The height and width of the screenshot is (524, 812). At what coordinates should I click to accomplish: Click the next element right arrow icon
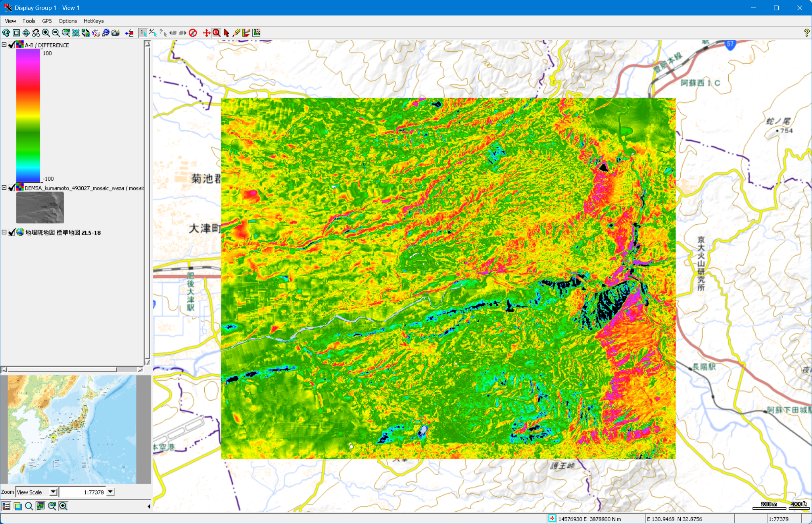pos(183,33)
